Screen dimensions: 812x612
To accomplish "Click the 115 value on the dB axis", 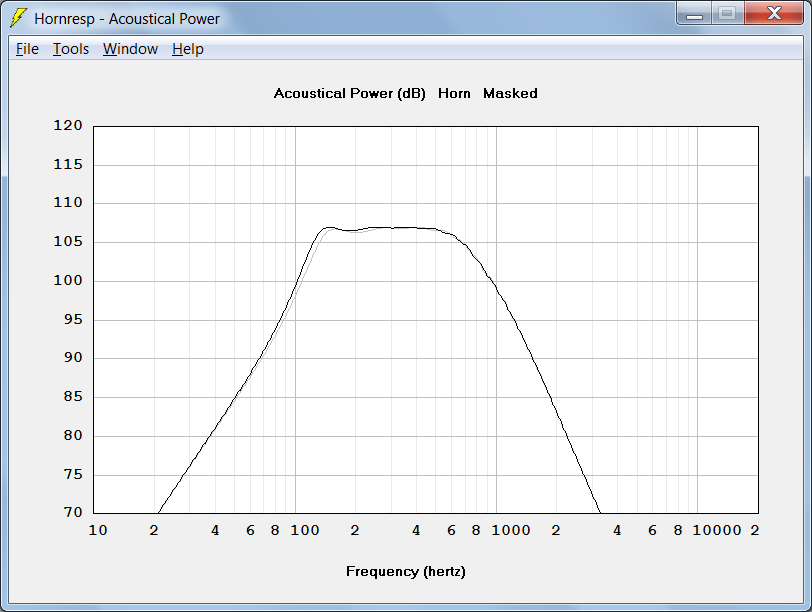I will coord(68,165).
